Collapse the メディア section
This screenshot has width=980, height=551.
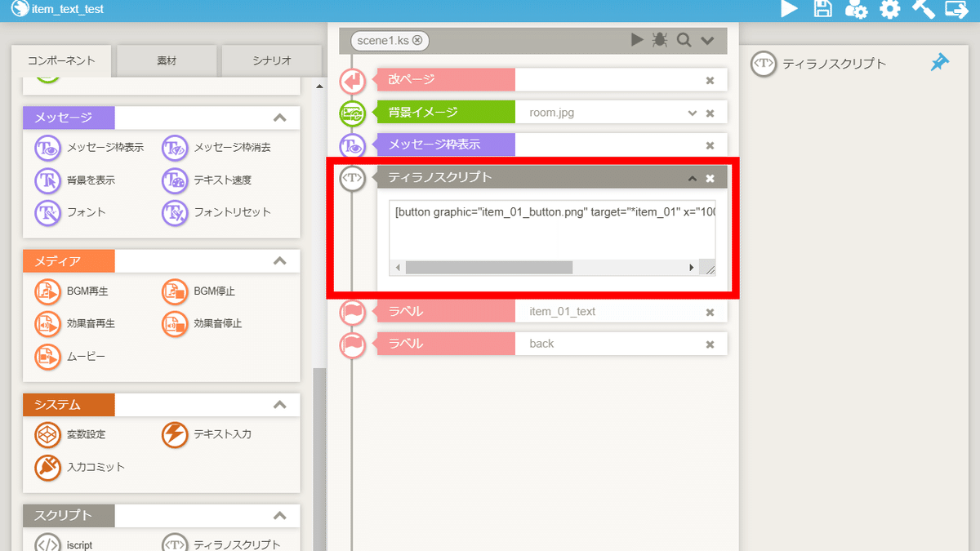pyautogui.click(x=280, y=261)
